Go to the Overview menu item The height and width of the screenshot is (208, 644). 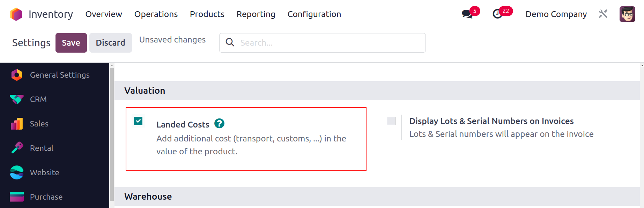click(104, 14)
